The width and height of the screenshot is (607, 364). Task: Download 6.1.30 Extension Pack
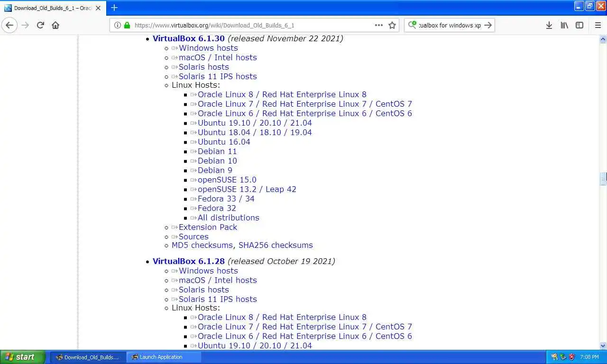208,227
